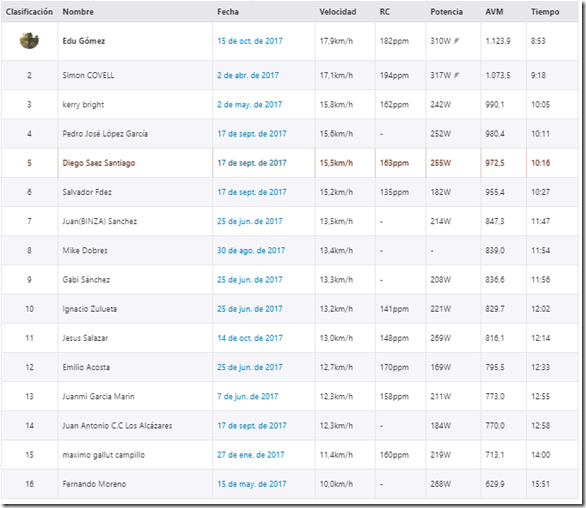Open Fernando Moreno's 15 de may. activity
The height and width of the screenshot is (508, 586).
252,484
